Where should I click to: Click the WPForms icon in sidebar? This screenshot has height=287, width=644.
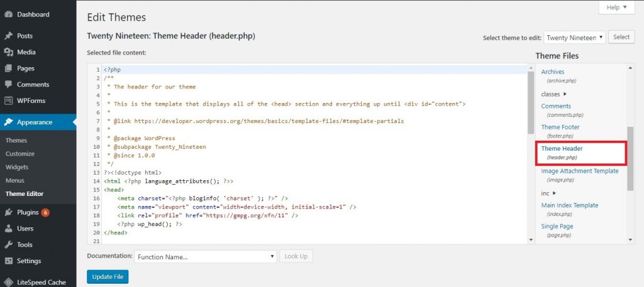pyautogui.click(x=8, y=100)
